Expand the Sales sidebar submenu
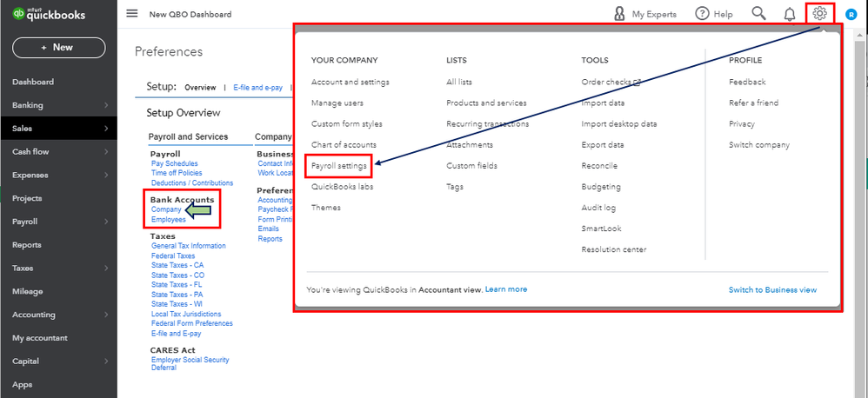Viewport: 868px width, 398px height. (106, 129)
